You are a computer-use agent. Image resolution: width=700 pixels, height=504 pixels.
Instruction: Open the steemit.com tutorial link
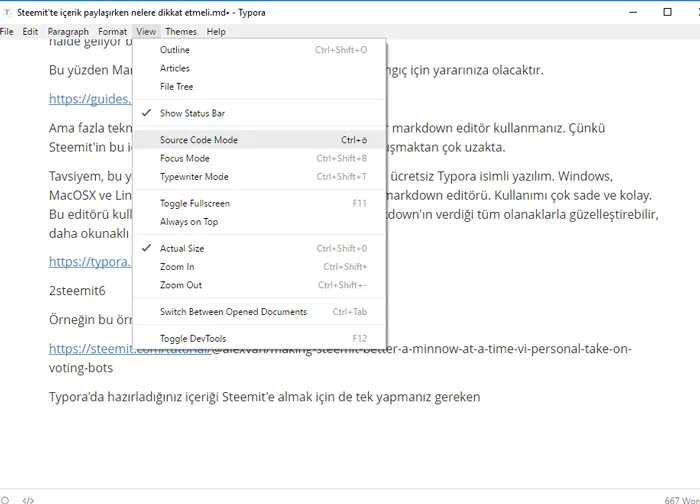[x=91, y=349]
